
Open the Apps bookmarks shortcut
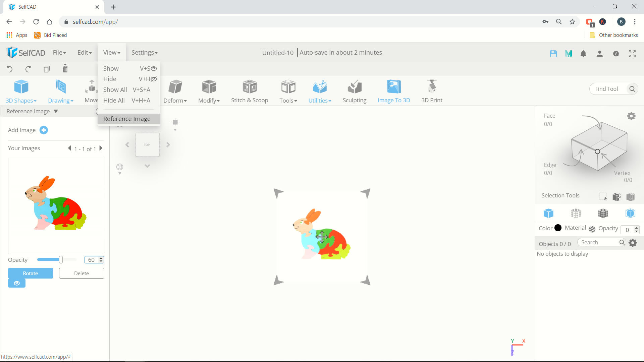[17, 35]
